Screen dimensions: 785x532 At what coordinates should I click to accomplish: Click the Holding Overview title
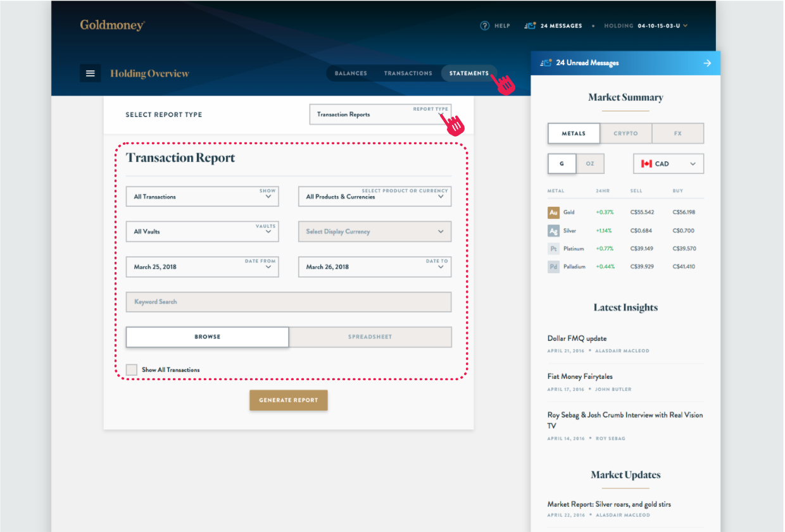[x=149, y=73]
